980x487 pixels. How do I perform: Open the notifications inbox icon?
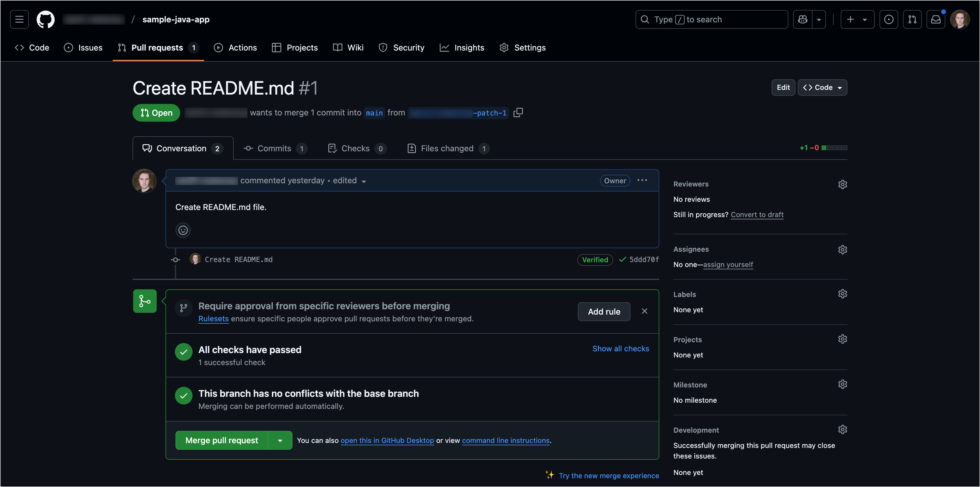(936, 19)
